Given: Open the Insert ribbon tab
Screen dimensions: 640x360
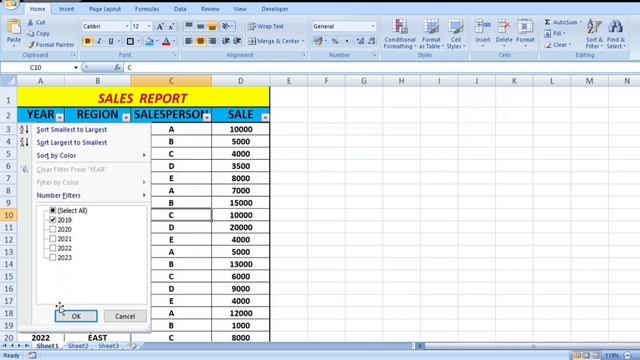Looking at the screenshot, I should [x=67, y=9].
